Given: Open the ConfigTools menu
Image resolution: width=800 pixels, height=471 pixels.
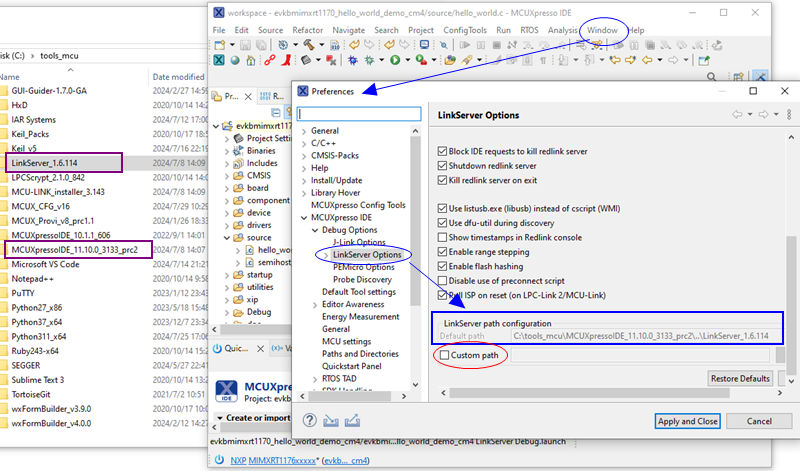Looking at the screenshot, I should [x=464, y=30].
